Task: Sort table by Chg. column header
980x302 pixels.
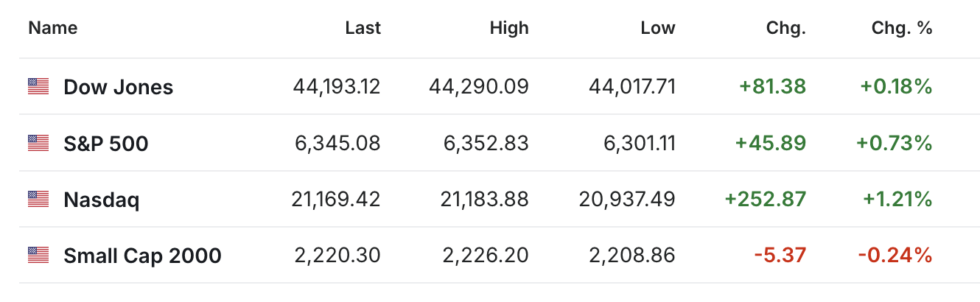Action: pyautogui.click(x=786, y=28)
